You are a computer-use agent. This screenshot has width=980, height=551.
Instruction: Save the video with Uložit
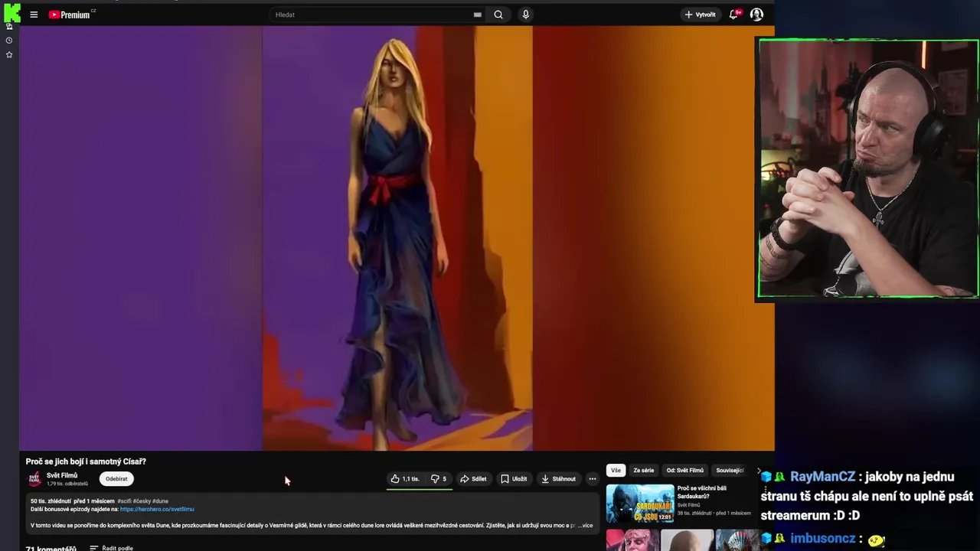(514, 479)
